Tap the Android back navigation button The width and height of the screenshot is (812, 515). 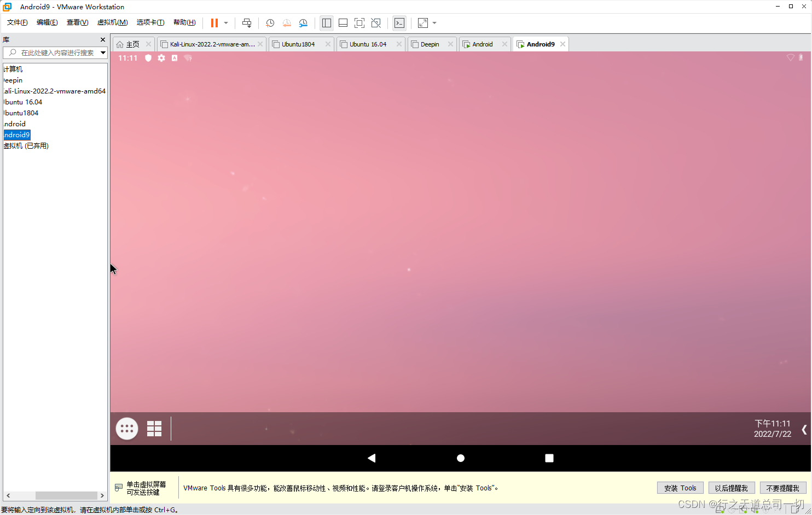click(372, 458)
